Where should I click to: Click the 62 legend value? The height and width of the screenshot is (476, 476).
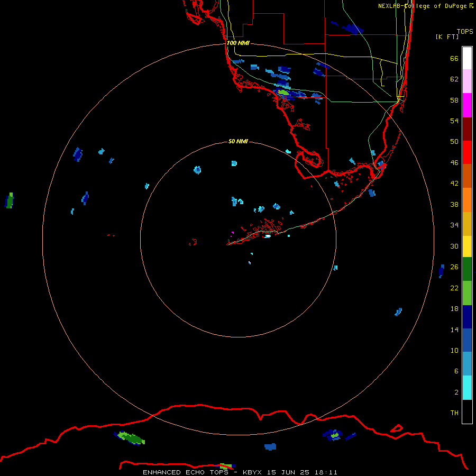[x=454, y=79]
